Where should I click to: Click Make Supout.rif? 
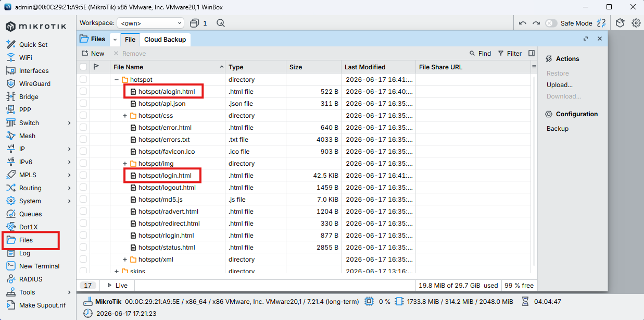[x=42, y=305]
